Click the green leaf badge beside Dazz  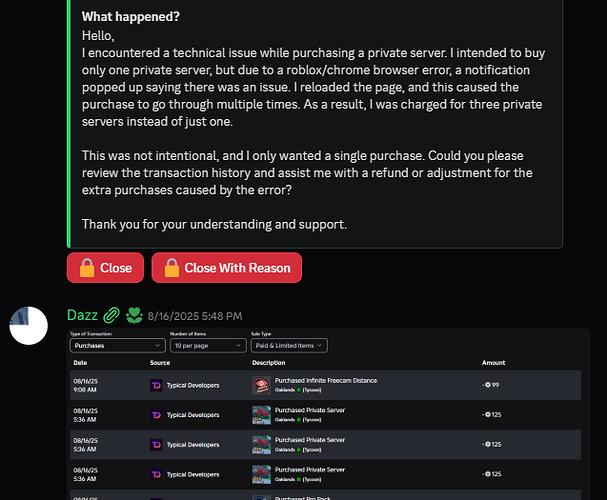(134, 315)
